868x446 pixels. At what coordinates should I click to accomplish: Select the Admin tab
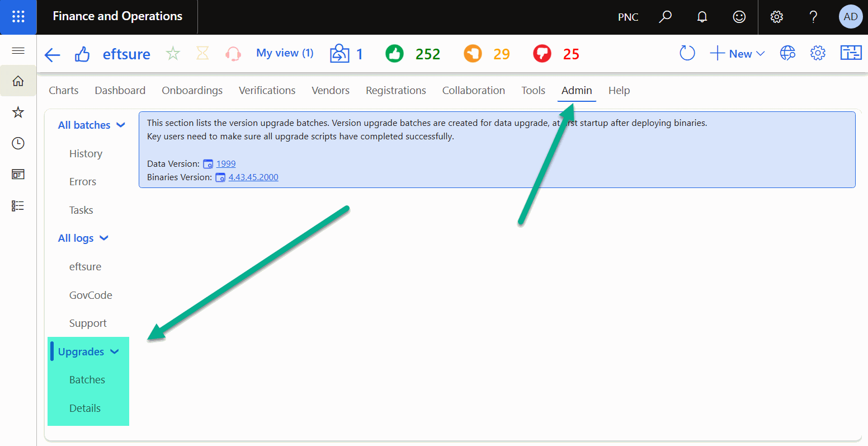(x=577, y=91)
